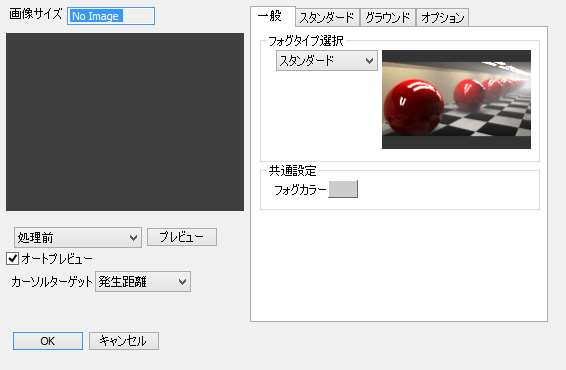This screenshot has height=370, width=566.
Task: Click the フォグタイプ選択 group heading
Action: point(306,41)
